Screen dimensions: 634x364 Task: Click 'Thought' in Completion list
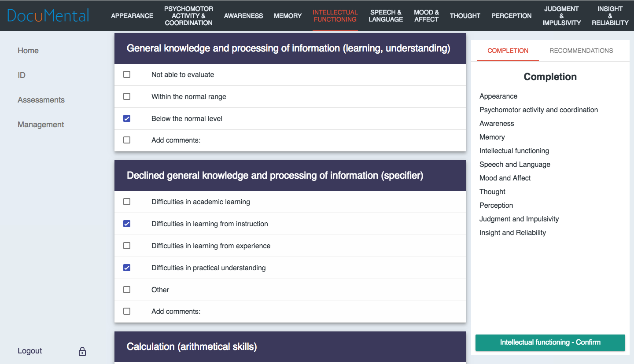(493, 192)
